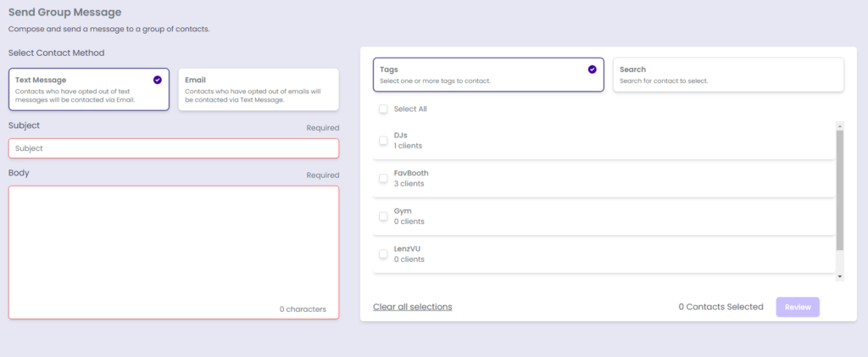Switch to the Search tab
Screen dimensions: 868x357
pyautogui.click(x=727, y=75)
